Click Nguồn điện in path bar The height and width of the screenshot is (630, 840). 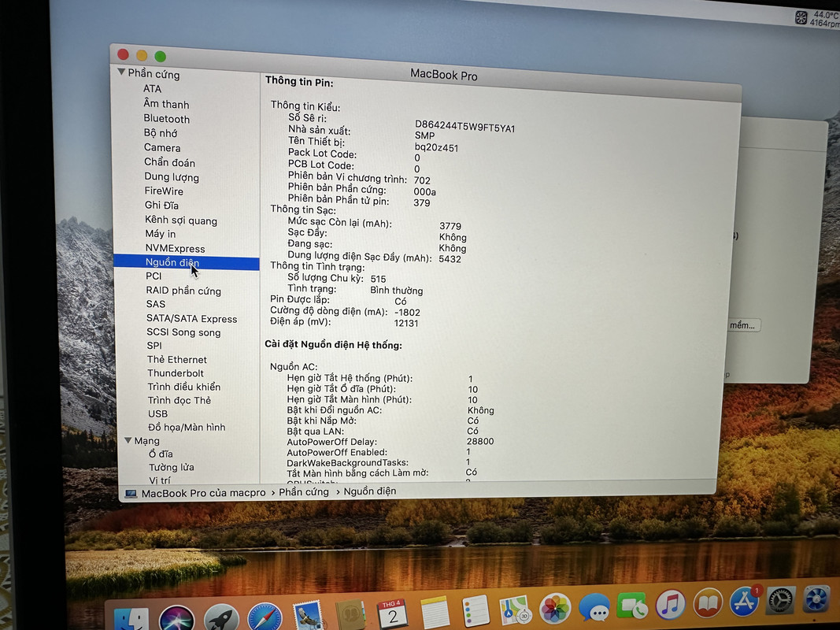370,491
